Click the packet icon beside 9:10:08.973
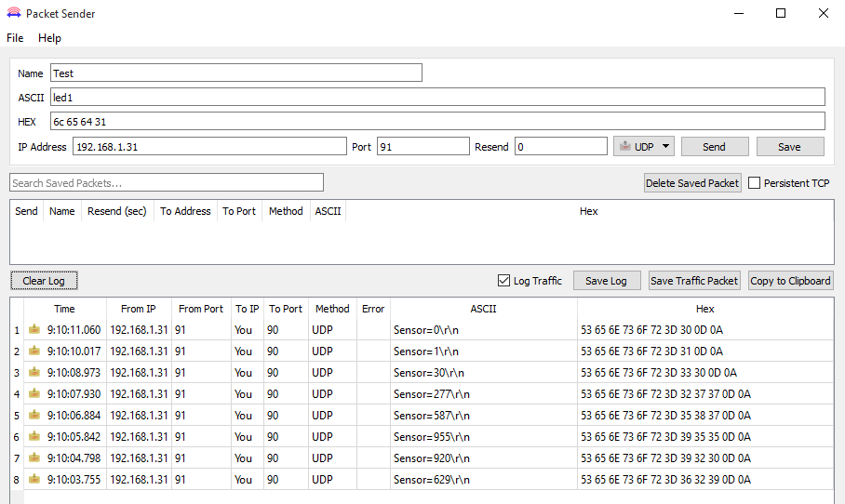 click(x=34, y=372)
